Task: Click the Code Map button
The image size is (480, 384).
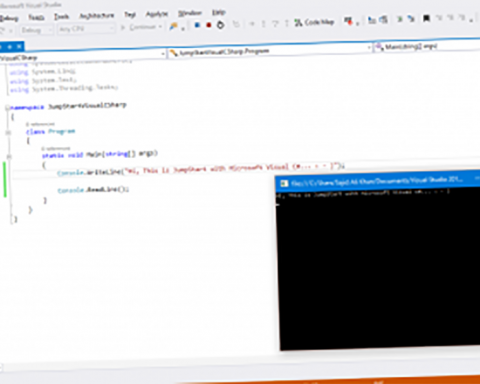Action: coord(314,22)
